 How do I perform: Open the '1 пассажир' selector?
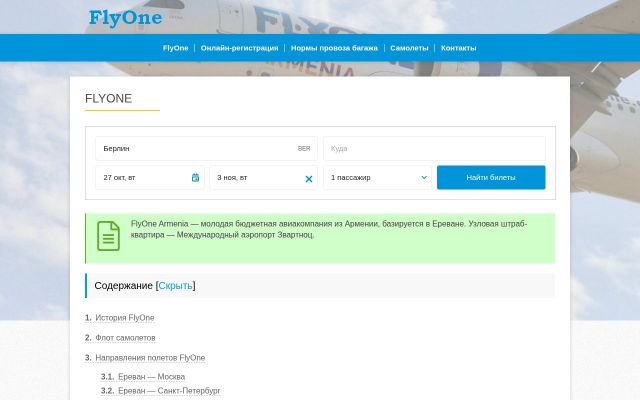click(377, 178)
